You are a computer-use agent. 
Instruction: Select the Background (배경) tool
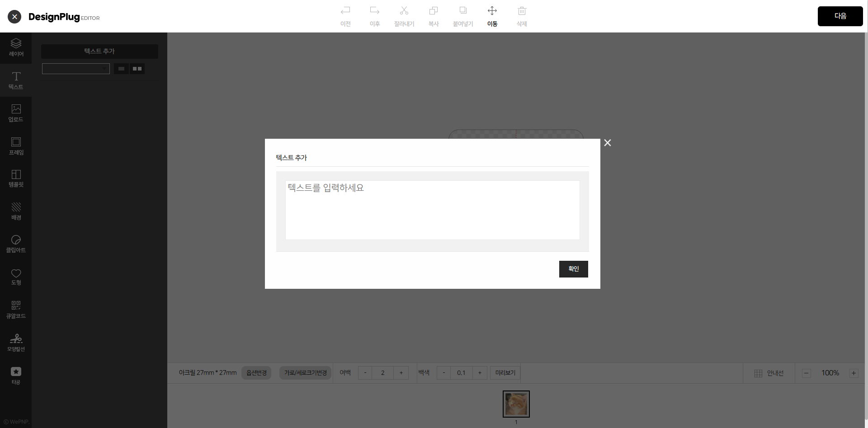pos(16,211)
